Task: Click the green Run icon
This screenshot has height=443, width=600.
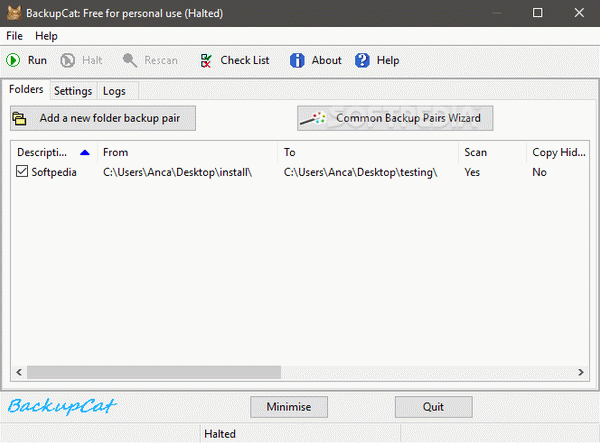Action: tap(13, 60)
